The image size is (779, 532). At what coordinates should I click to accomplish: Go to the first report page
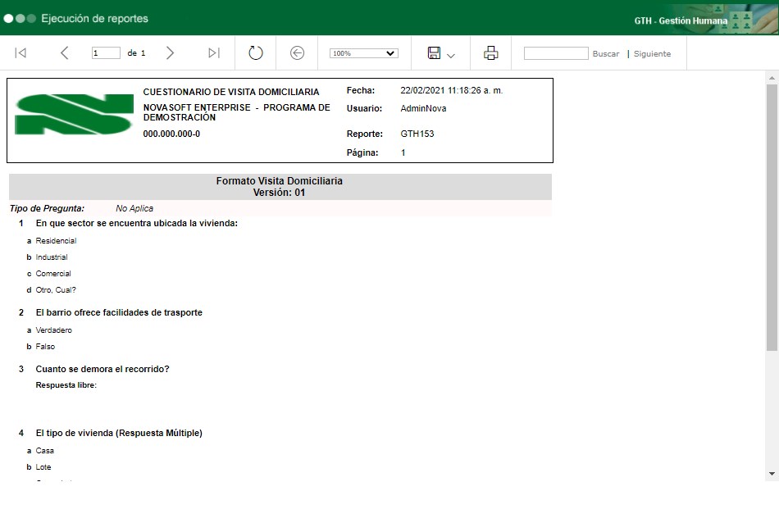[x=20, y=53]
